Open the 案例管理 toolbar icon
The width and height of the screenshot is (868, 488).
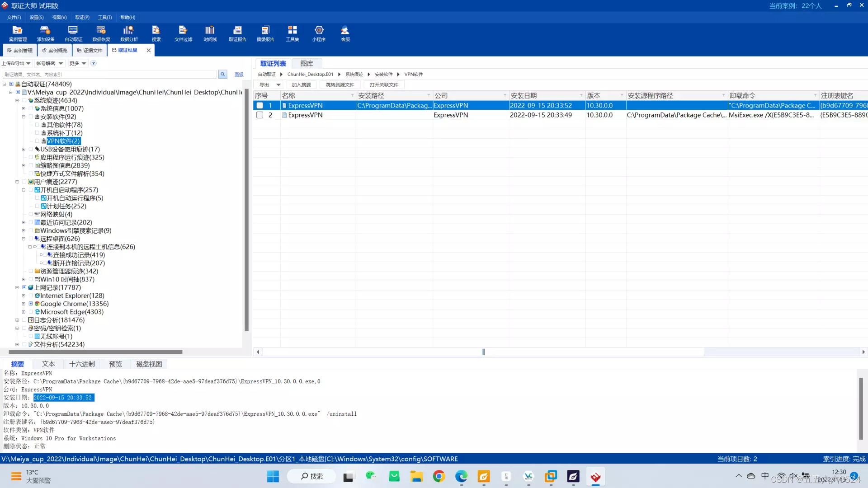pos(18,33)
